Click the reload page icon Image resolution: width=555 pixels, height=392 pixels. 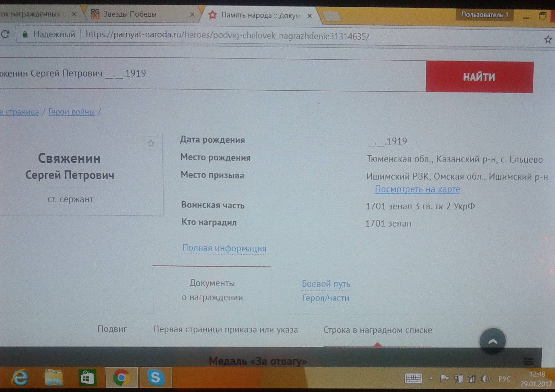click(5, 34)
